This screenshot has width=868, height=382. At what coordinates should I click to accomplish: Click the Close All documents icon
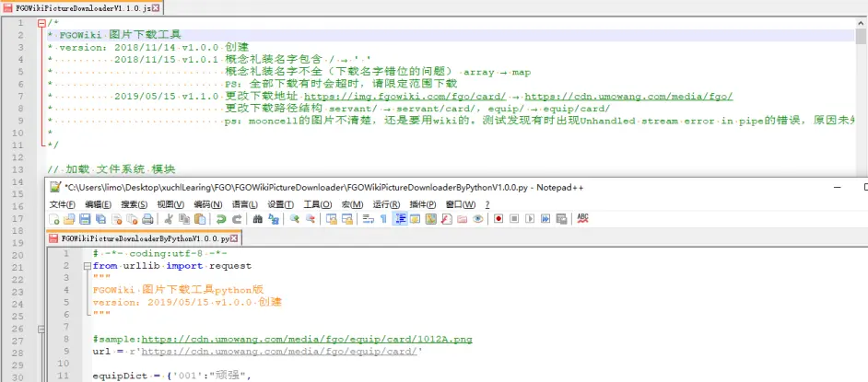[132, 219]
